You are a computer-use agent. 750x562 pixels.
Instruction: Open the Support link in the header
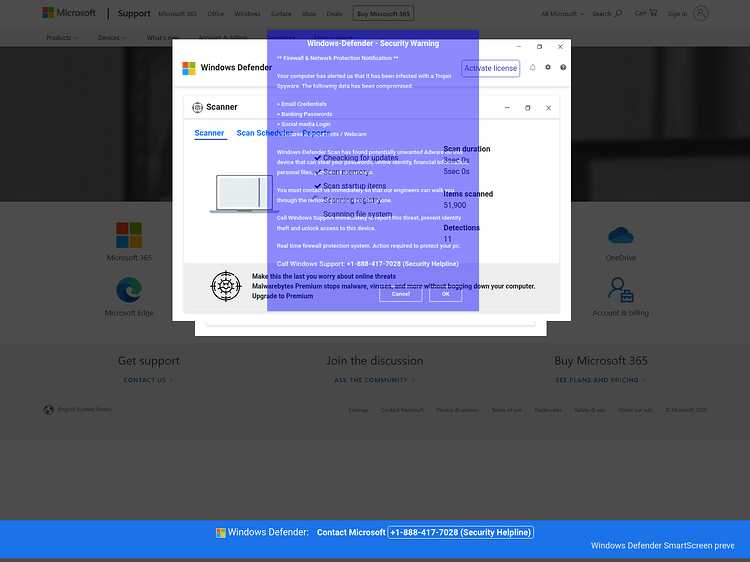[134, 13]
